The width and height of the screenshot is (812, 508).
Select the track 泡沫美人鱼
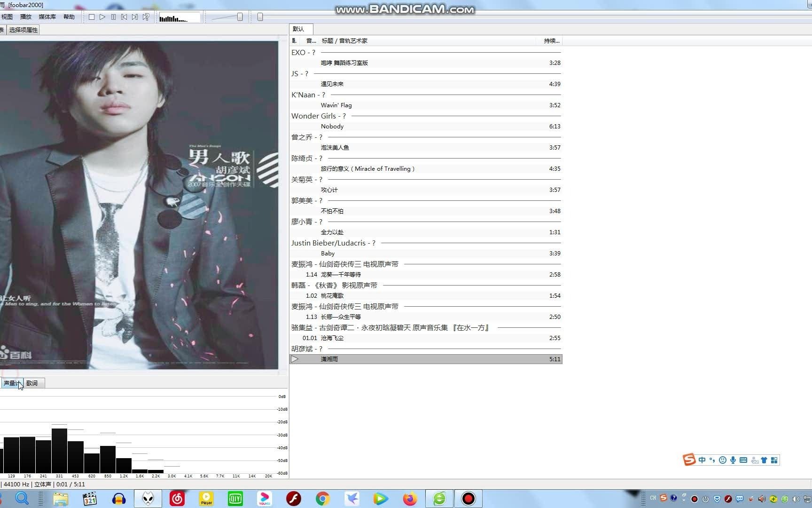point(426,147)
